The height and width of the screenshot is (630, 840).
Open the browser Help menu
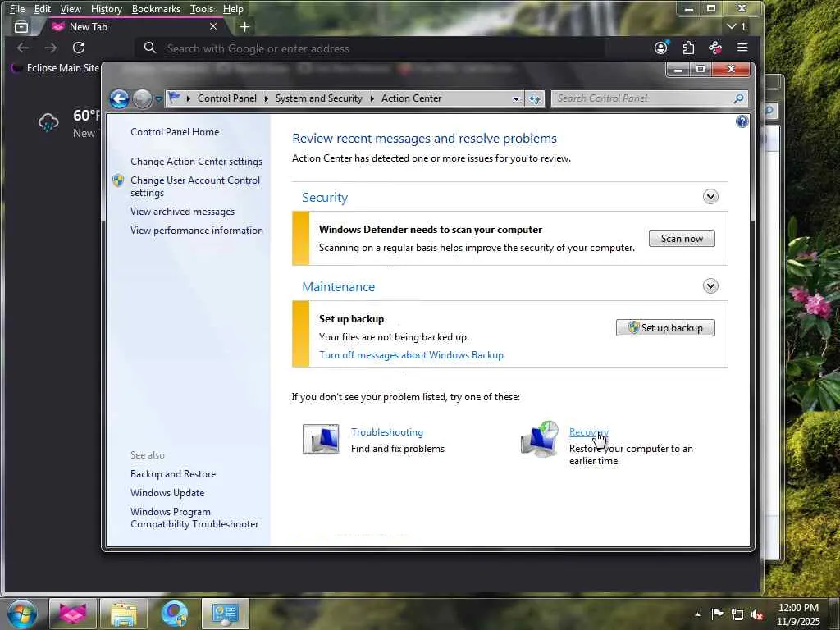coord(233,9)
